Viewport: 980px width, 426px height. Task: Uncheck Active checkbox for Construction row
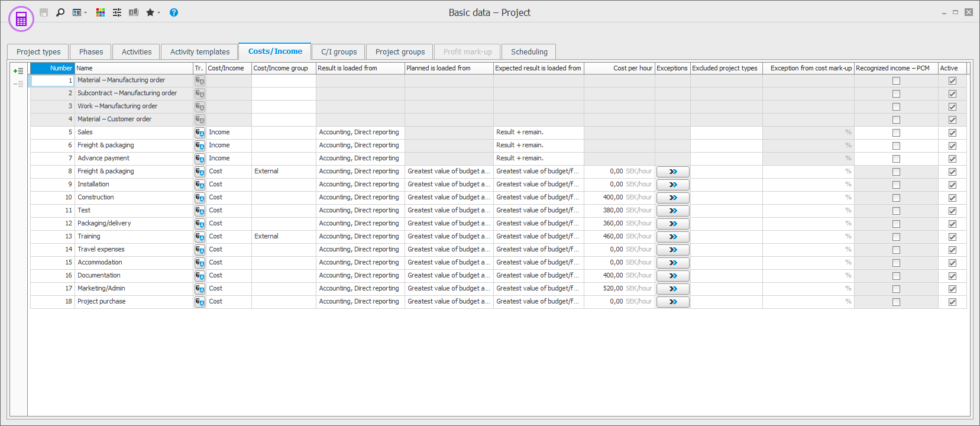click(x=952, y=198)
